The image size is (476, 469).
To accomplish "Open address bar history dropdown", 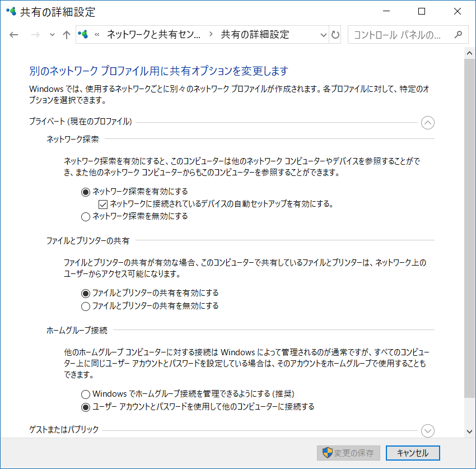I will 324,35.
